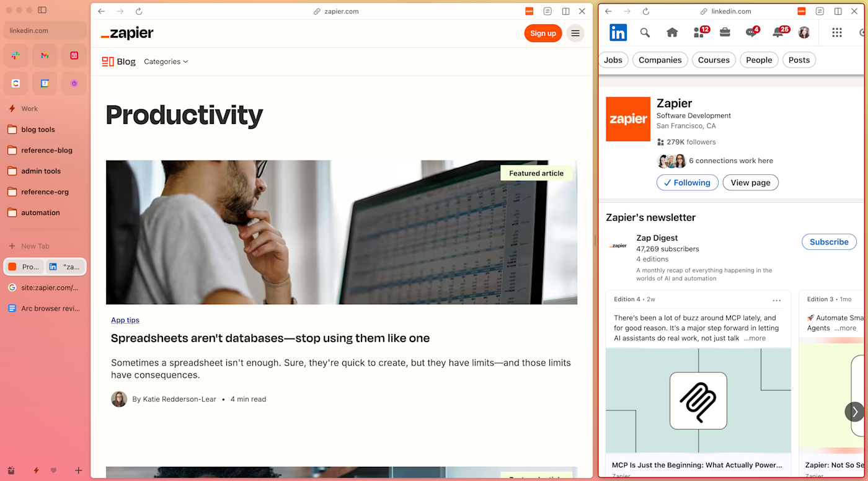Click View page for Zapier
This screenshot has width=868, height=481.
(750, 182)
